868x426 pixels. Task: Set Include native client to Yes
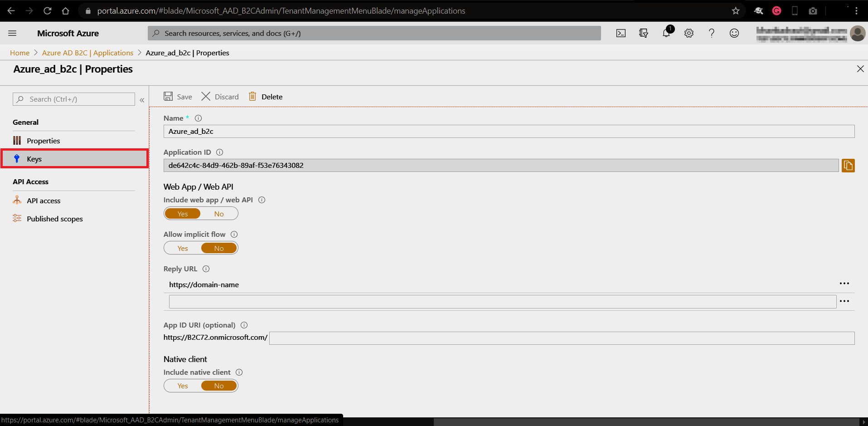(183, 386)
